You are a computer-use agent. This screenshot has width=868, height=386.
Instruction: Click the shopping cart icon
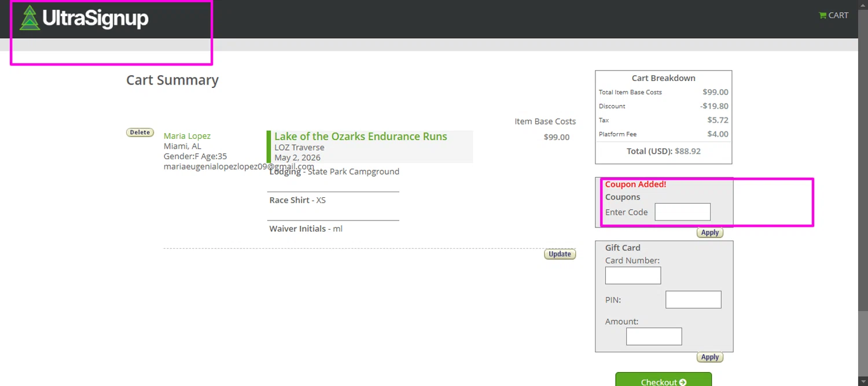[822, 16]
